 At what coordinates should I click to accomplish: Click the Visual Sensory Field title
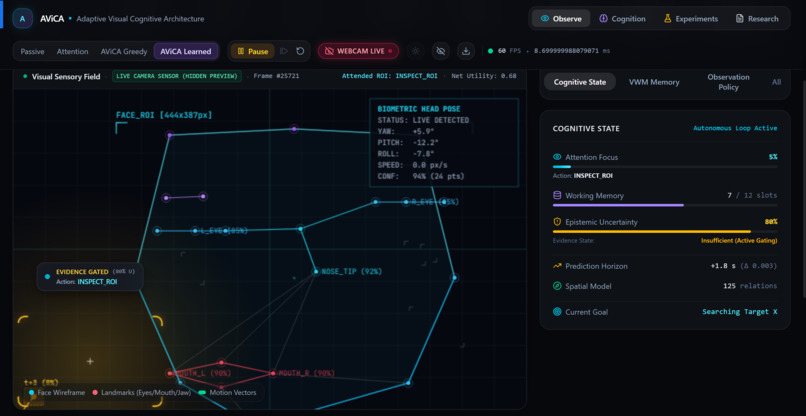(66, 77)
